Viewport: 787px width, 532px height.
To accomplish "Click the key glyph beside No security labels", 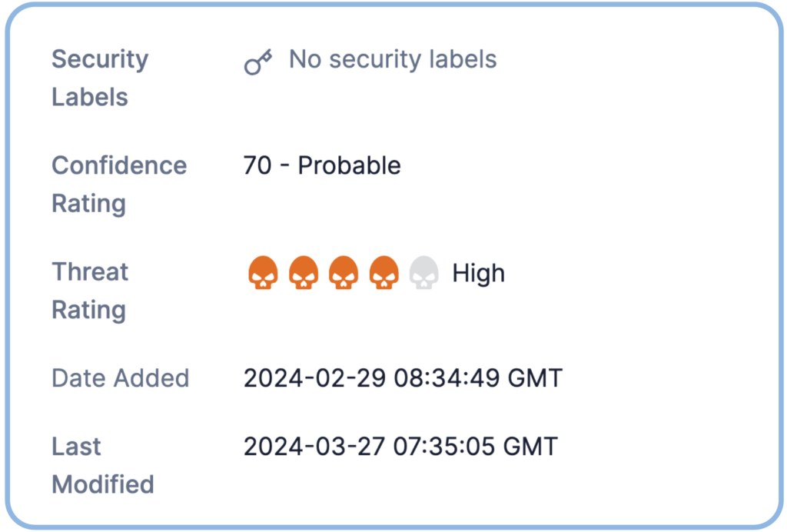I will (x=257, y=59).
